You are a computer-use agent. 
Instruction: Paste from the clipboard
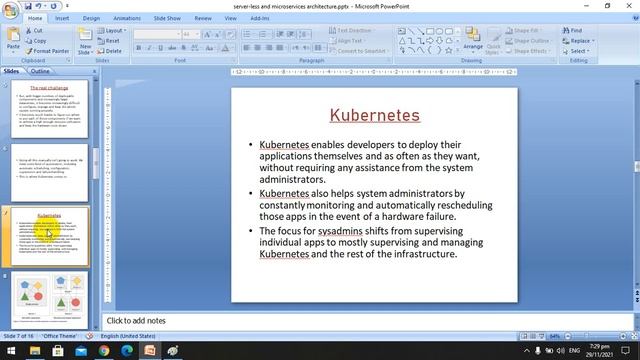[13, 40]
